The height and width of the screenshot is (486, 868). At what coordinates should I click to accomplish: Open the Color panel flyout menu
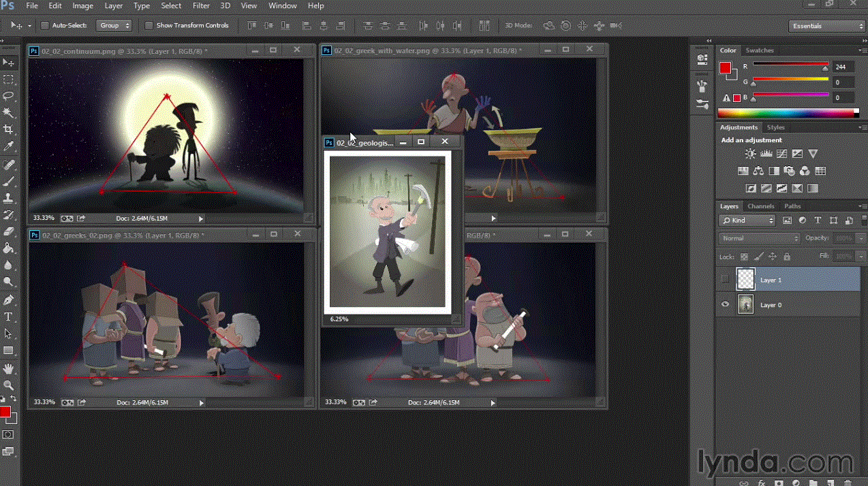(x=862, y=50)
